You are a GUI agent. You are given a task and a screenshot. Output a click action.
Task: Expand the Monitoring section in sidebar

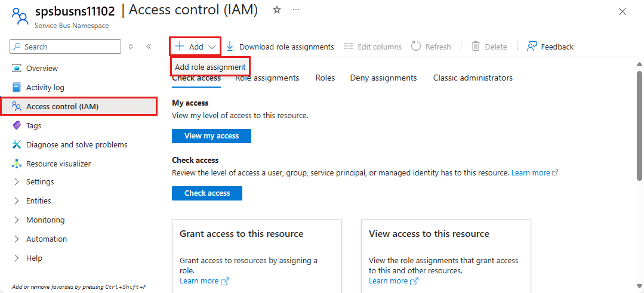pyautogui.click(x=45, y=220)
